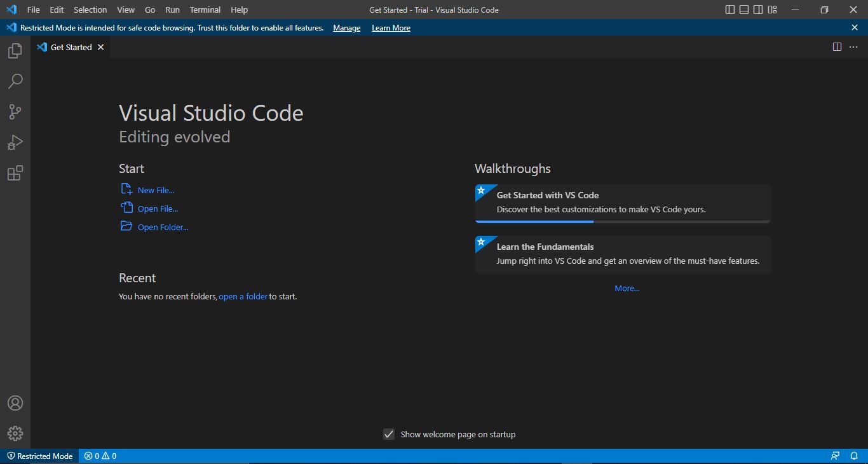Click star badge on Get Started with VS Code card
The width and height of the screenshot is (868, 464).
click(x=481, y=190)
